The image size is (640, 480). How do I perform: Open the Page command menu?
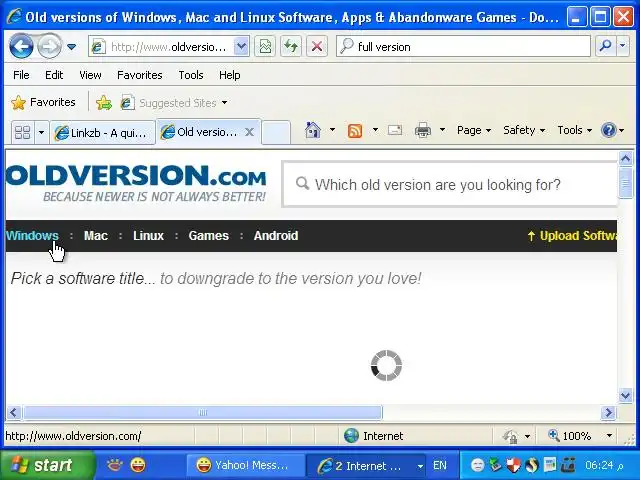coord(473,130)
